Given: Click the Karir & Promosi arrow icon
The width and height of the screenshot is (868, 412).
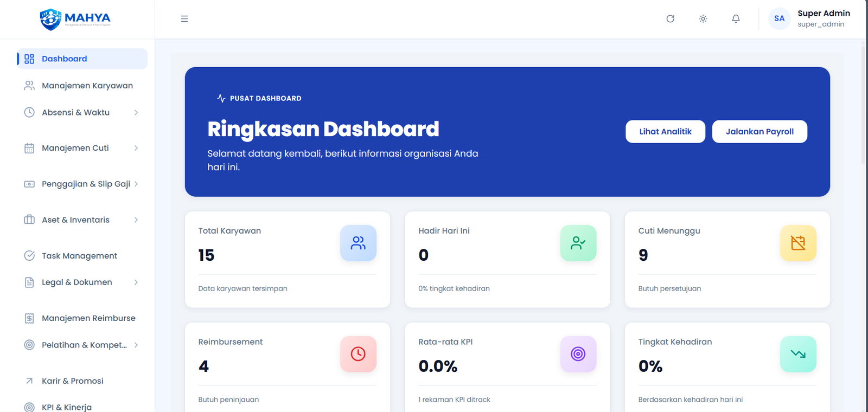Looking at the screenshot, I should (x=29, y=381).
